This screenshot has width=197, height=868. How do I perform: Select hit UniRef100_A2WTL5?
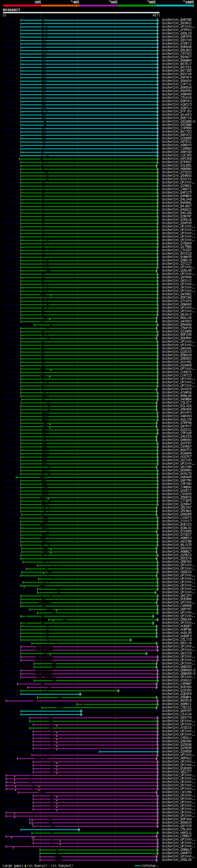[x=177, y=105]
